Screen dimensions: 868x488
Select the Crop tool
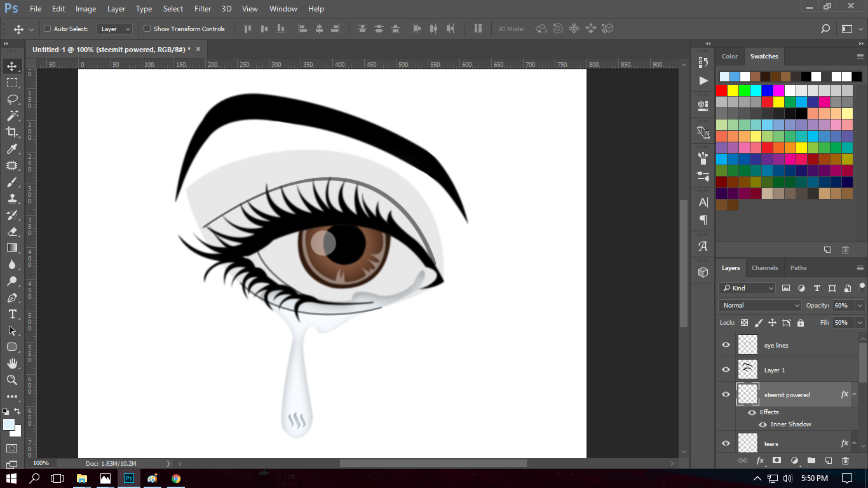coord(12,132)
